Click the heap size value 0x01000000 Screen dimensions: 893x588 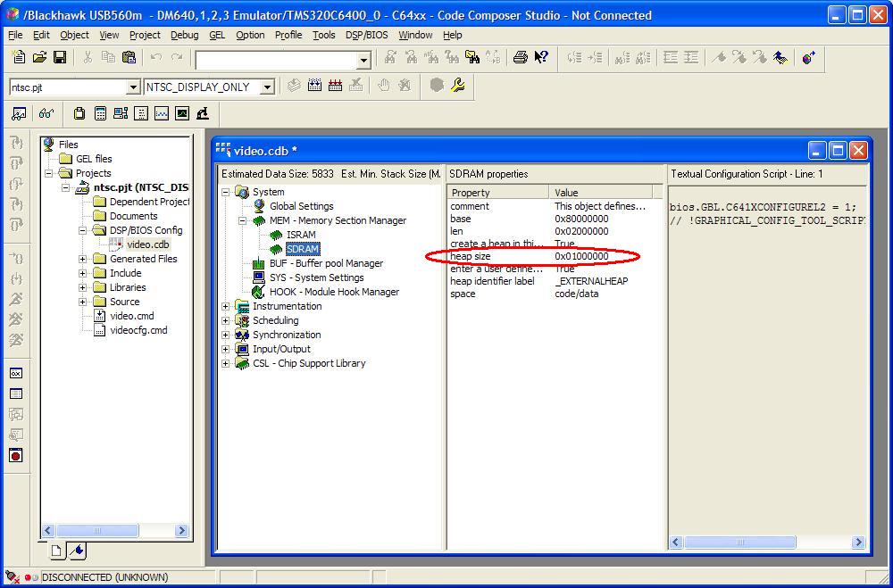581,257
